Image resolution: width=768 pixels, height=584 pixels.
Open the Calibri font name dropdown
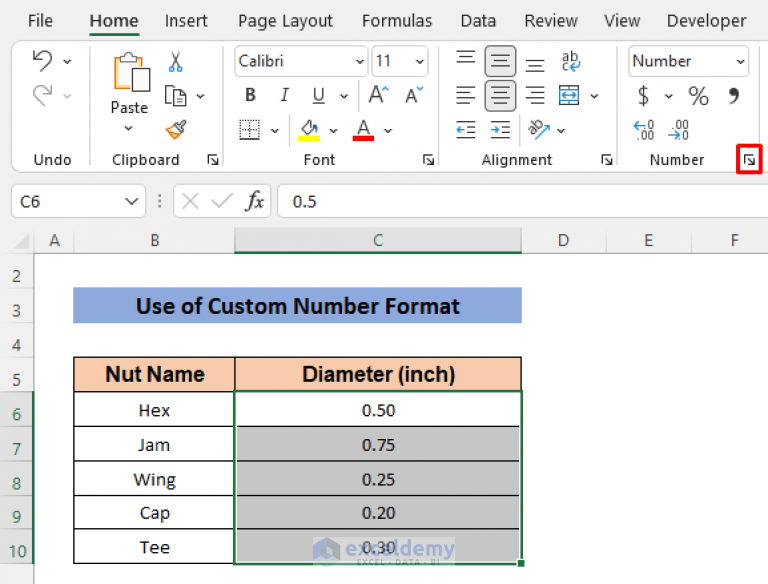pos(360,62)
